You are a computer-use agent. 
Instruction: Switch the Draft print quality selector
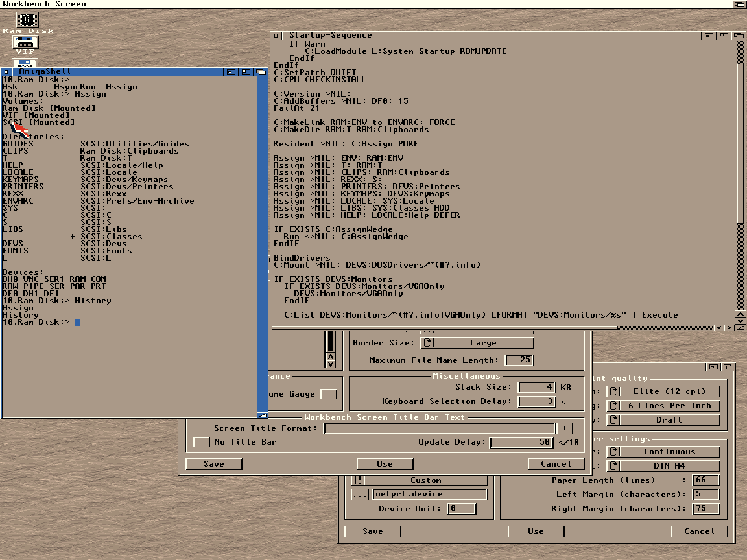pos(663,420)
